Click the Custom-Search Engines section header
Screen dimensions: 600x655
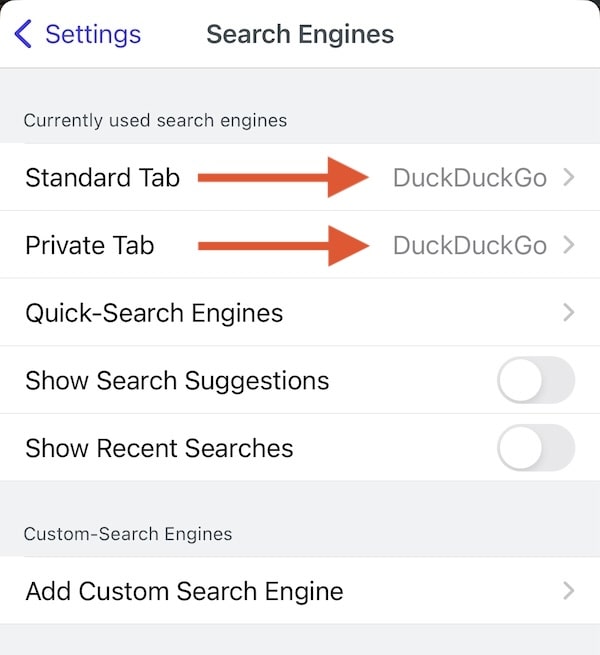pos(128,534)
